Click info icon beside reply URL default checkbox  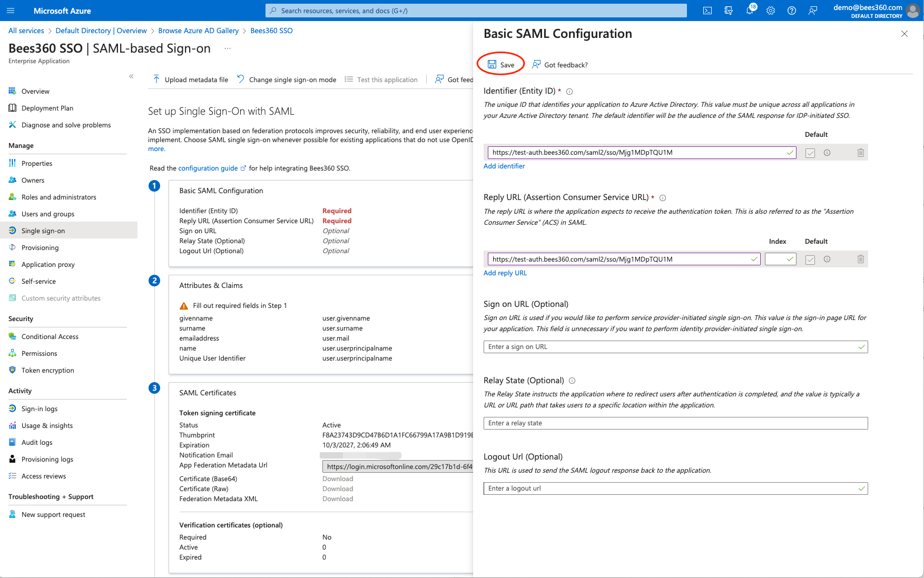tap(827, 259)
